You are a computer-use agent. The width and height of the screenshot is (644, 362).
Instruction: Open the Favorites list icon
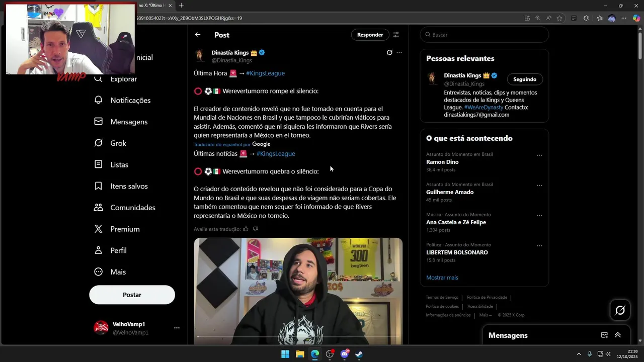pos(599,18)
